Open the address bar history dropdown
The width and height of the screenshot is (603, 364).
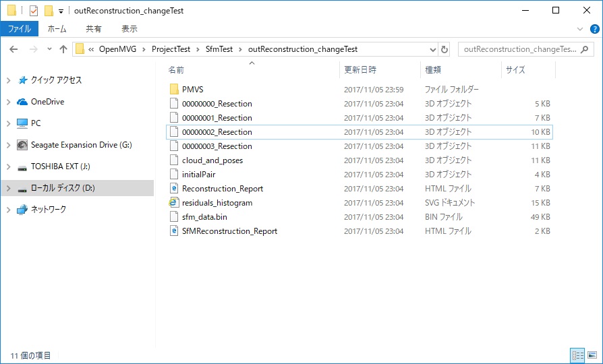click(x=432, y=50)
